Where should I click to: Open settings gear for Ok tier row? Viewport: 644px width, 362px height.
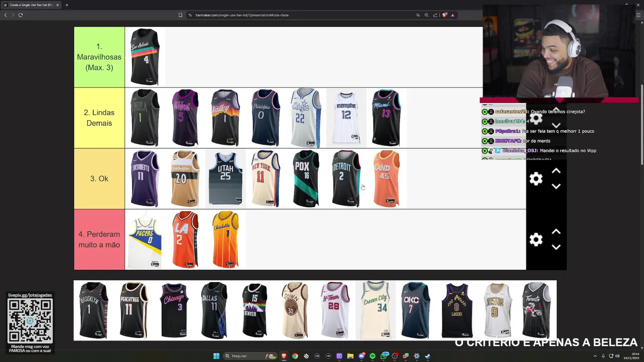(536, 179)
